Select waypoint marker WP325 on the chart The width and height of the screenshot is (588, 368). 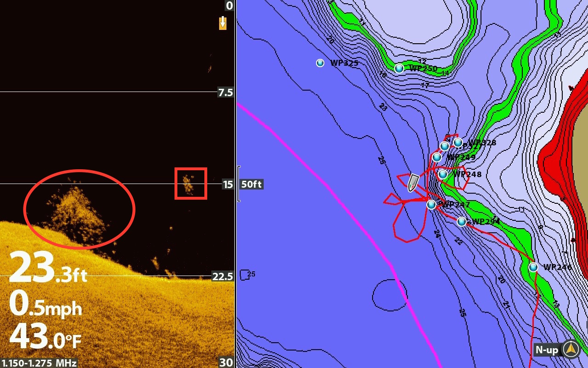(x=320, y=63)
